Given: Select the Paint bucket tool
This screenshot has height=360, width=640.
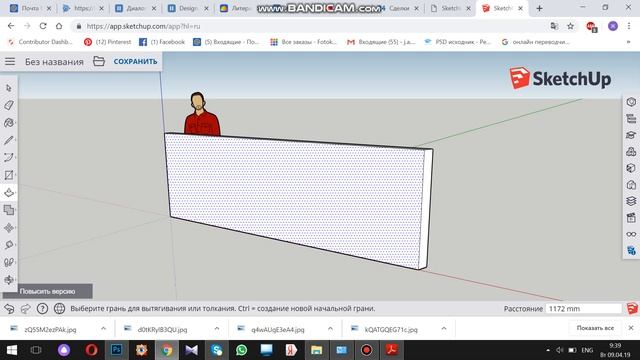Looking at the screenshot, I should (x=9, y=123).
